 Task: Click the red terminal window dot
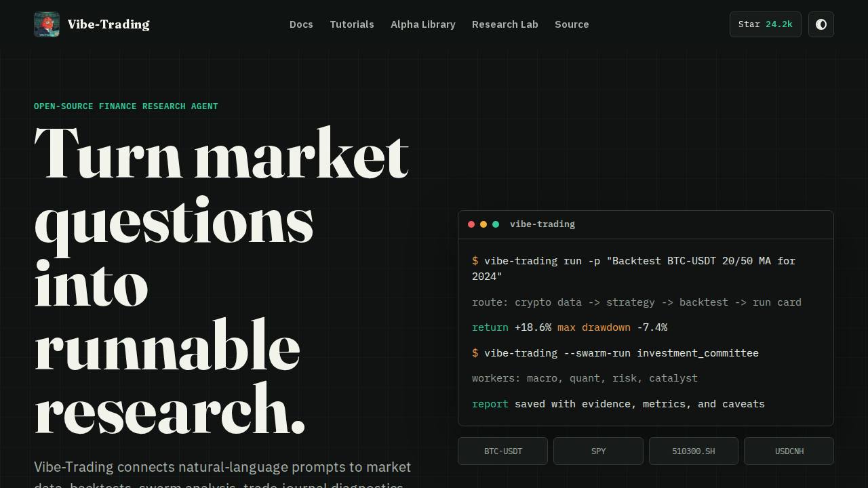[x=471, y=224]
